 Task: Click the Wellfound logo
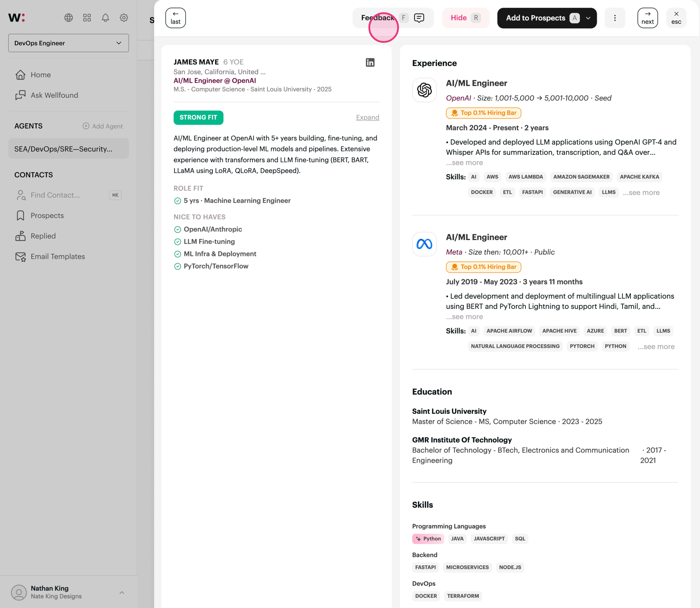pos(17,17)
